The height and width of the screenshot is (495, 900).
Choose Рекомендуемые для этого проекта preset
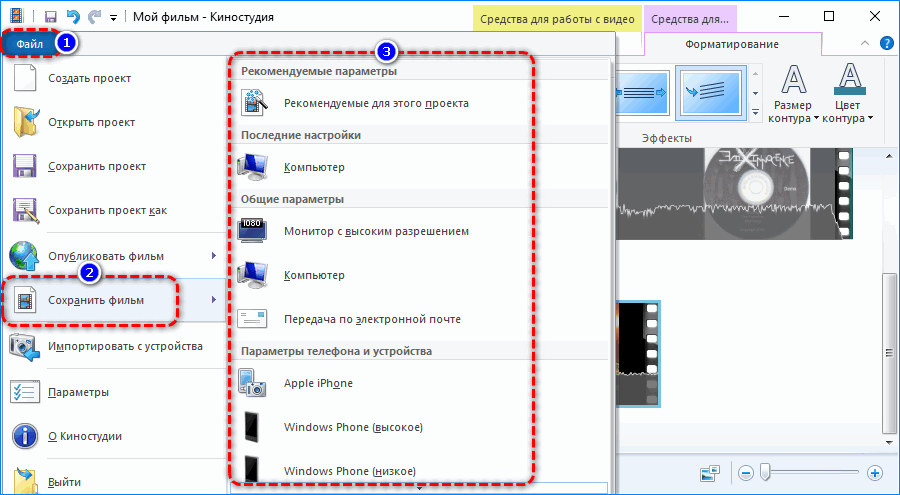[376, 102]
